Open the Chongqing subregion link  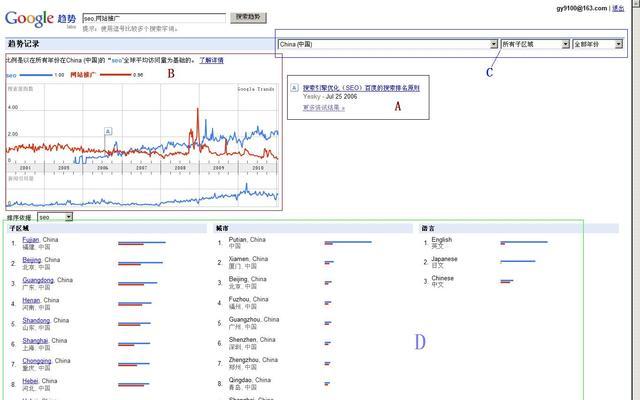[x=37, y=361]
